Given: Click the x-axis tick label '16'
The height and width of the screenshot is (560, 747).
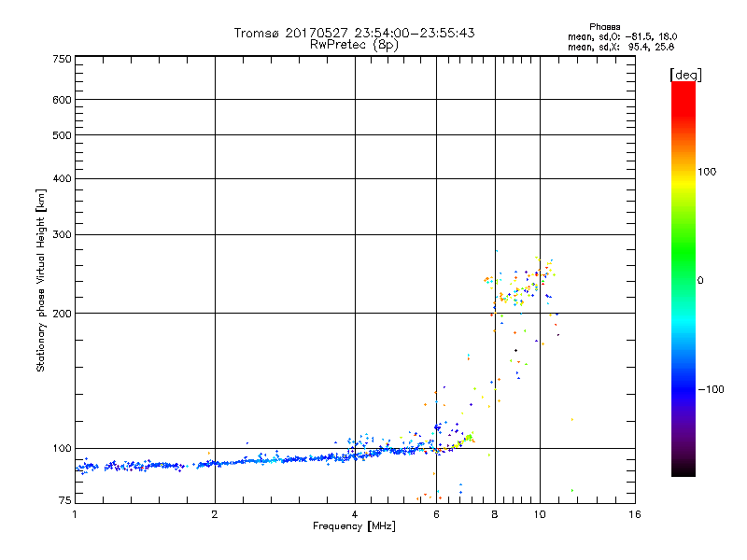Looking at the screenshot, I should [x=635, y=514].
